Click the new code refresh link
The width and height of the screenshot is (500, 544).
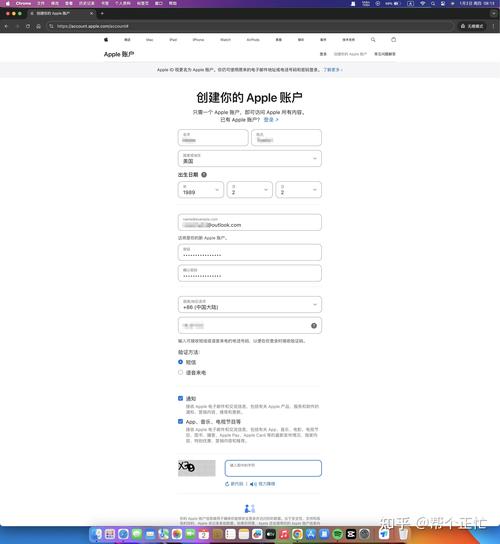click(x=234, y=484)
